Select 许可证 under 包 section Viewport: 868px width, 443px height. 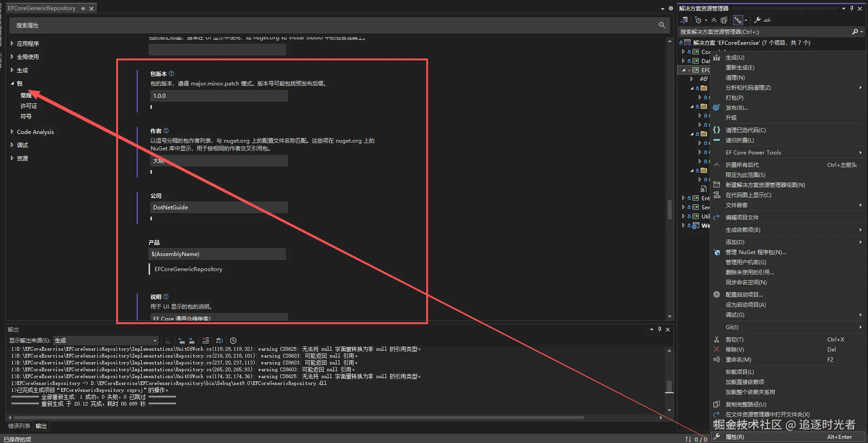pyautogui.click(x=29, y=106)
